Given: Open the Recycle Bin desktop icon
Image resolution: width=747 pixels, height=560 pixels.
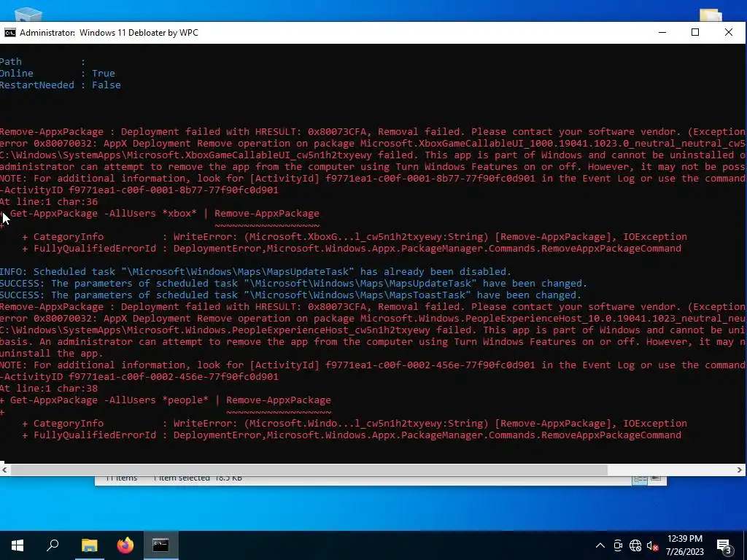Looking at the screenshot, I should 28,15.
